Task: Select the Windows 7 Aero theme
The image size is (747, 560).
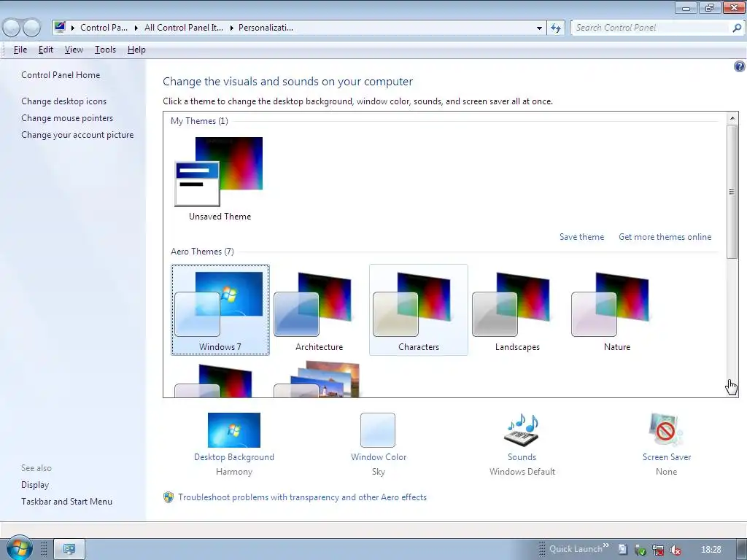Action: pyautogui.click(x=220, y=310)
